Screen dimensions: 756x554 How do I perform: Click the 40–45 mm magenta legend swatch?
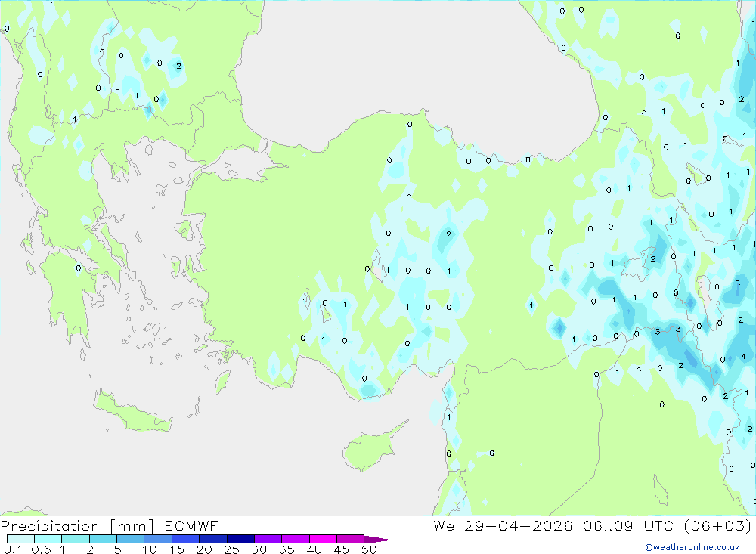[x=323, y=539]
